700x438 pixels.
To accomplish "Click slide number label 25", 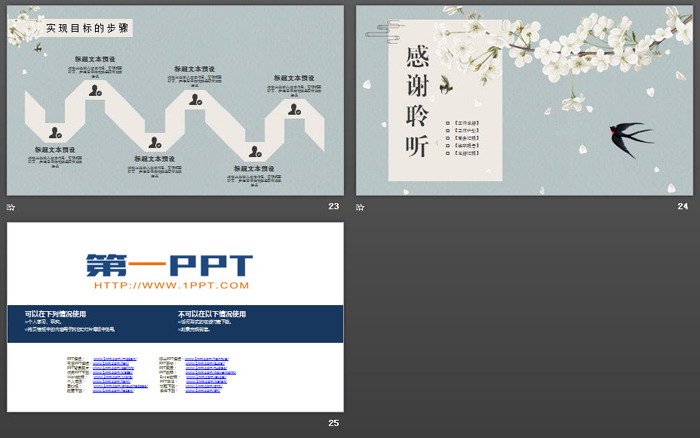I will 333,423.
